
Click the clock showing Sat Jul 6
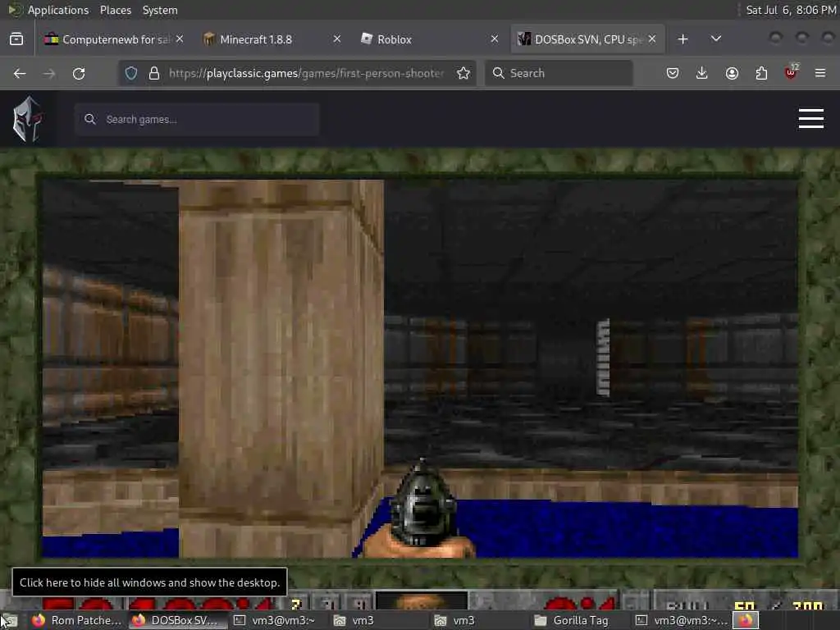coord(792,10)
